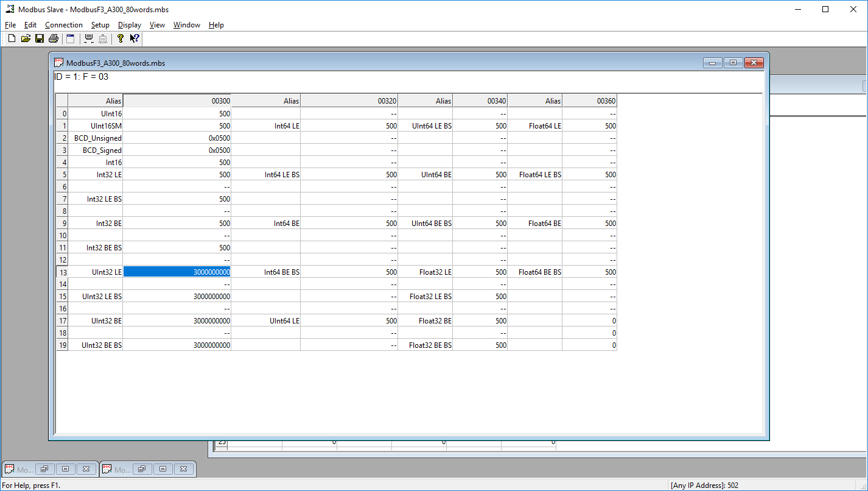Image resolution: width=868 pixels, height=491 pixels.
Task: Click the Int32 LE BS alias cell
Action: 96,199
